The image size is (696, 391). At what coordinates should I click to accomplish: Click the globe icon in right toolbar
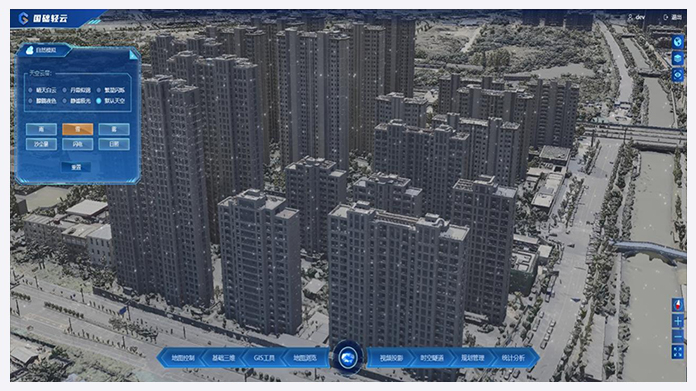coord(677,42)
